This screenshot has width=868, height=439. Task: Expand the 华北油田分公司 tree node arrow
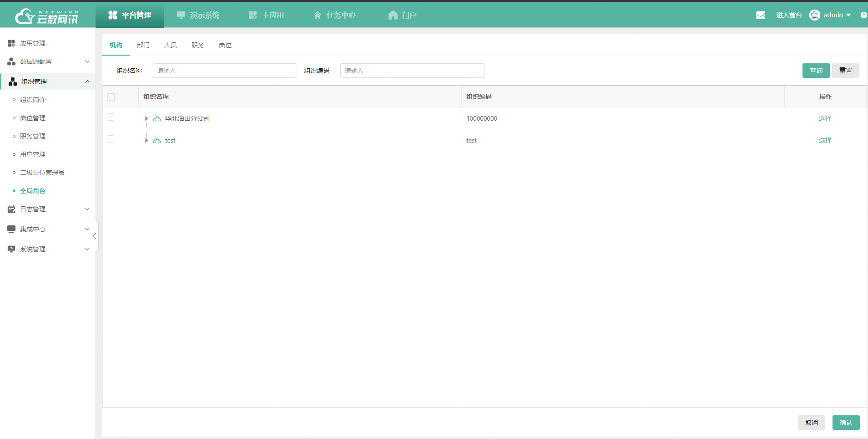point(146,118)
